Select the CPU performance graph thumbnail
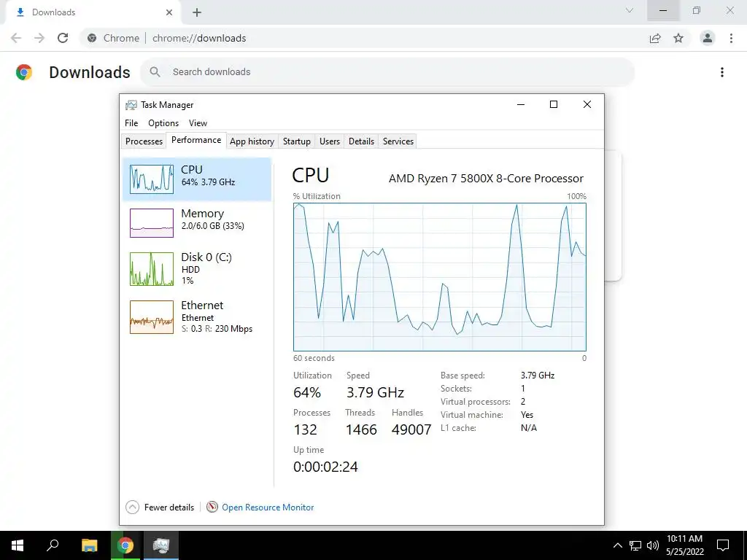Image resolution: width=747 pixels, height=560 pixels. coord(152,179)
